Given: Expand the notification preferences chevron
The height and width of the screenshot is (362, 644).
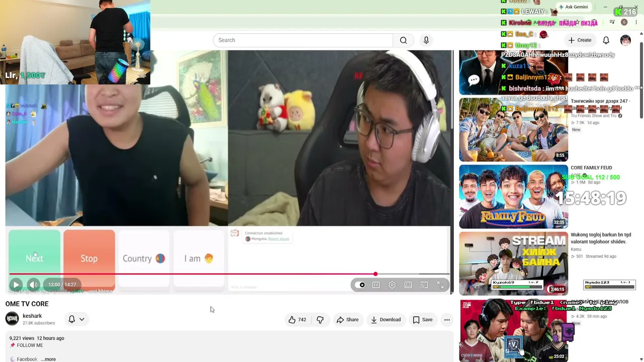Looking at the screenshot, I should [82, 319].
